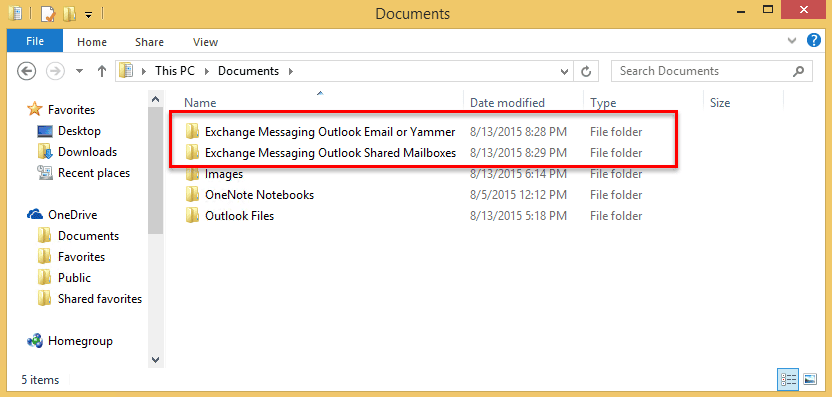
Task: Open Recent places in the navigation pane
Action: click(x=94, y=173)
